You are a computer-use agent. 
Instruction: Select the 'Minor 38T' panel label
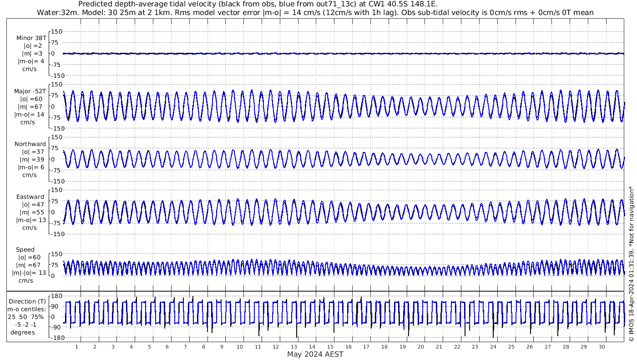coord(31,38)
